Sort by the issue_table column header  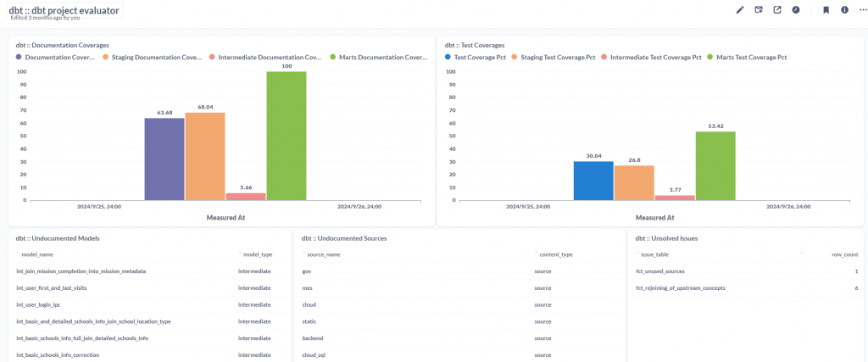(655, 254)
